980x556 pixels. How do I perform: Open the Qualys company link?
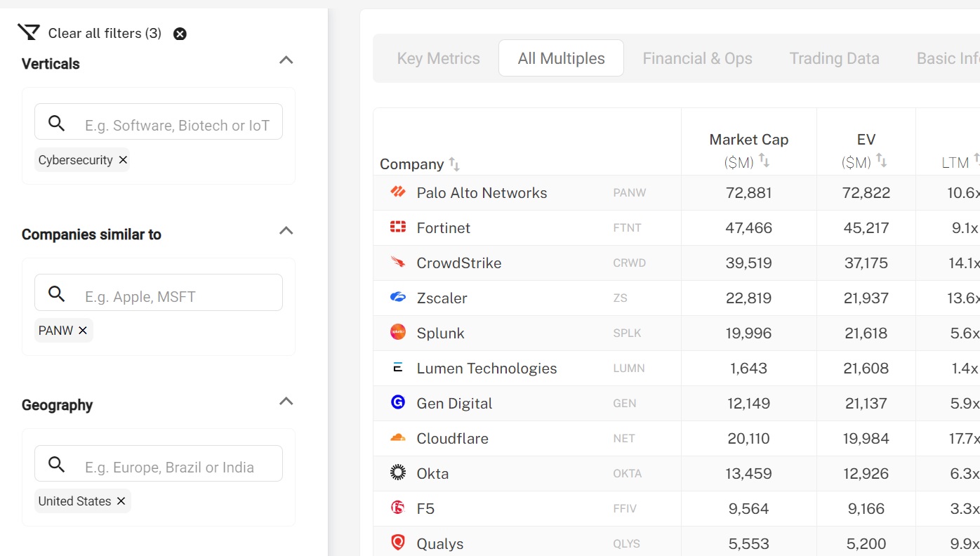pyautogui.click(x=440, y=544)
